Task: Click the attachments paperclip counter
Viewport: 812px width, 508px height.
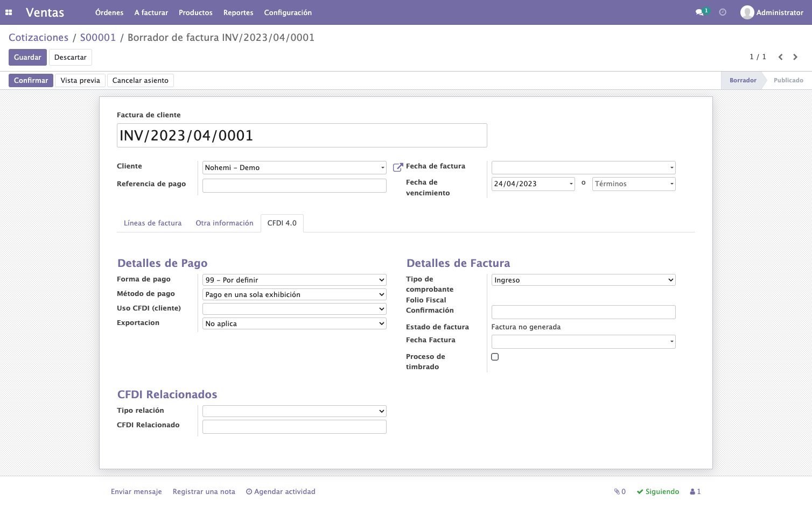Action: click(x=620, y=492)
